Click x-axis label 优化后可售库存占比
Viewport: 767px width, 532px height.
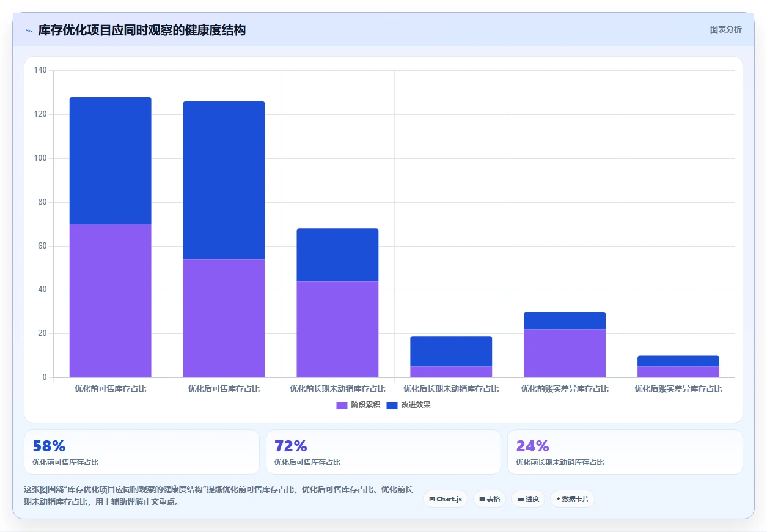pos(224,388)
